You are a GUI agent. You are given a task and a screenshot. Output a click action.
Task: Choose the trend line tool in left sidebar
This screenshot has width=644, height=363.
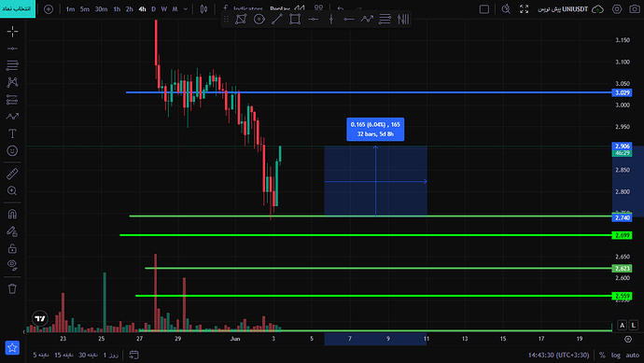click(12, 49)
